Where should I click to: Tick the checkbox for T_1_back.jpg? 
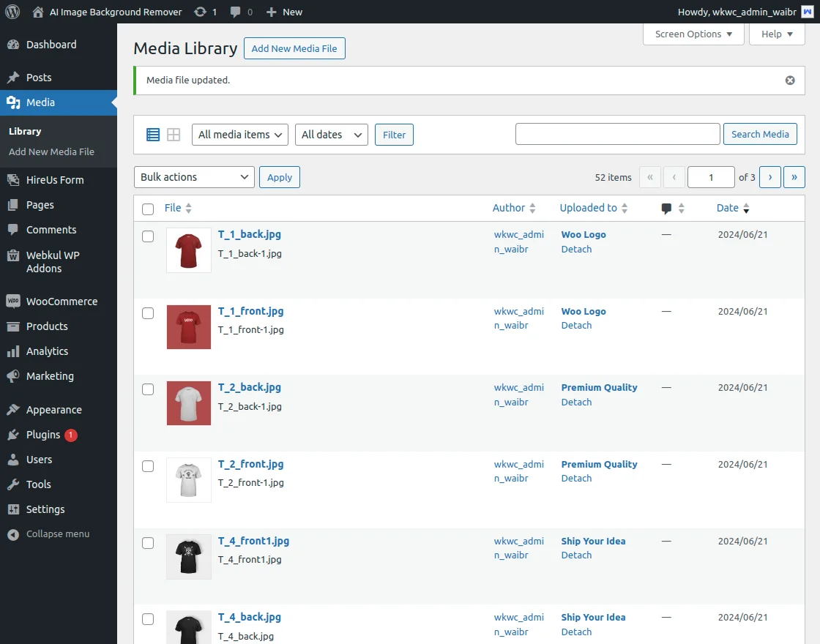click(x=148, y=236)
